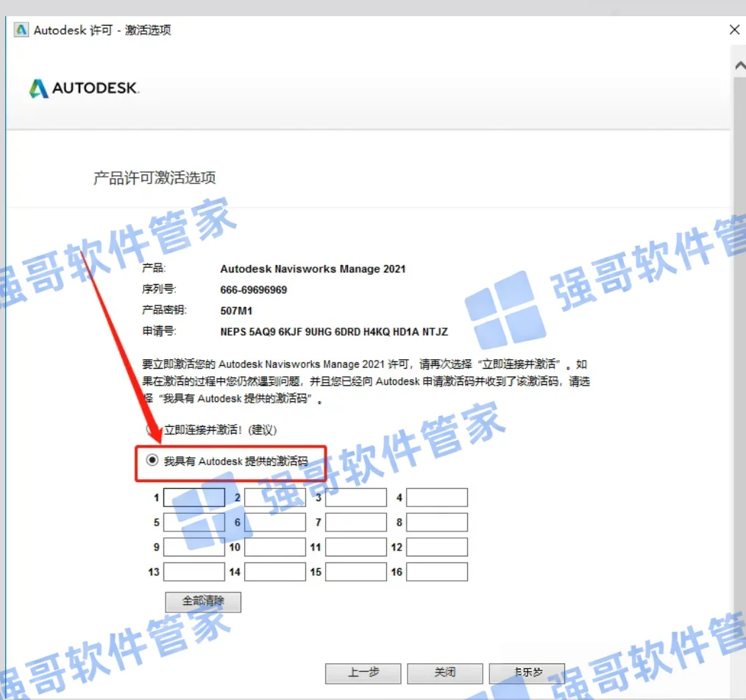
Task: Click activation code field 4
Action: 437,498
